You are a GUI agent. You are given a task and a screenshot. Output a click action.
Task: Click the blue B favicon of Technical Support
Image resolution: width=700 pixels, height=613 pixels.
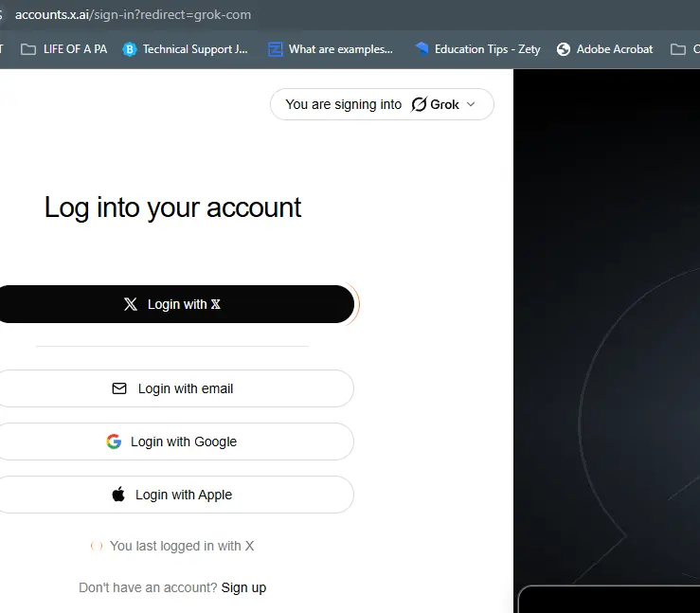pyautogui.click(x=130, y=49)
